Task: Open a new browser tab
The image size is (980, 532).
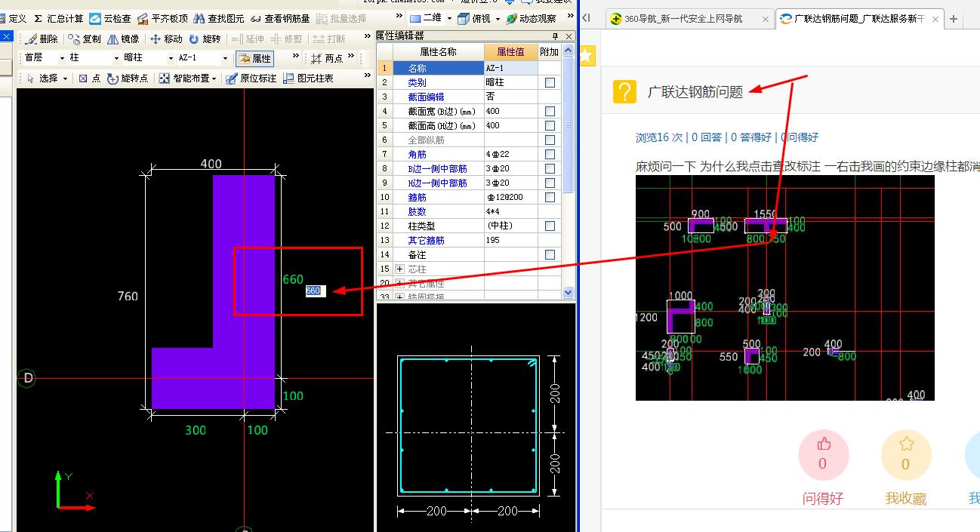Action: click(954, 19)
